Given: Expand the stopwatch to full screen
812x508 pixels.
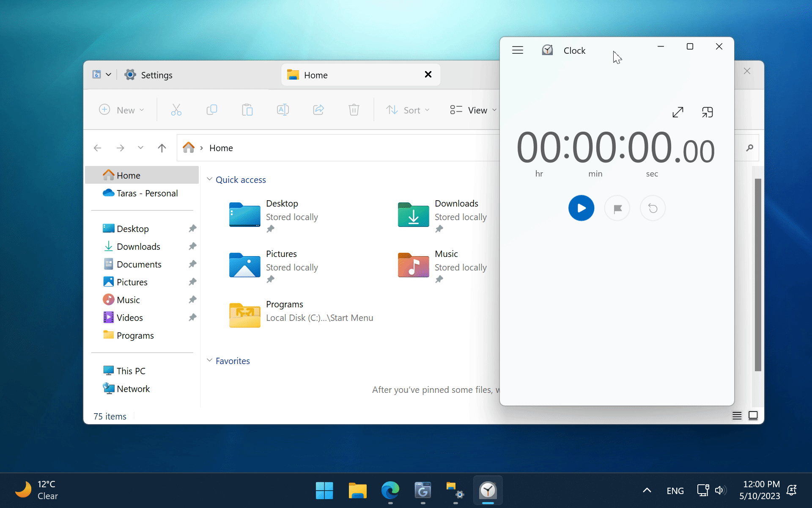Looking at the screenshot, I should coord(678,112).
